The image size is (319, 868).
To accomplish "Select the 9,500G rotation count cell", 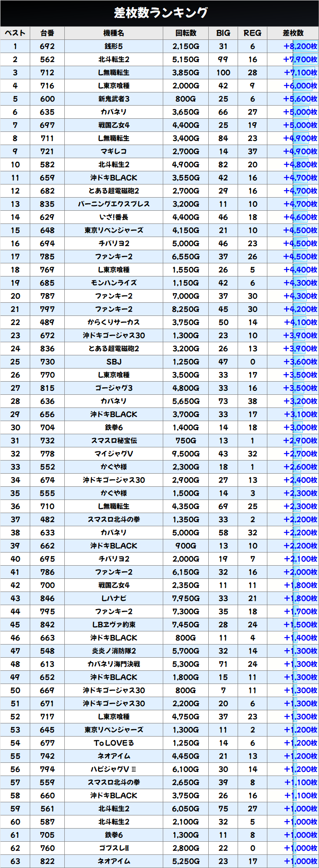I will 186,454.
